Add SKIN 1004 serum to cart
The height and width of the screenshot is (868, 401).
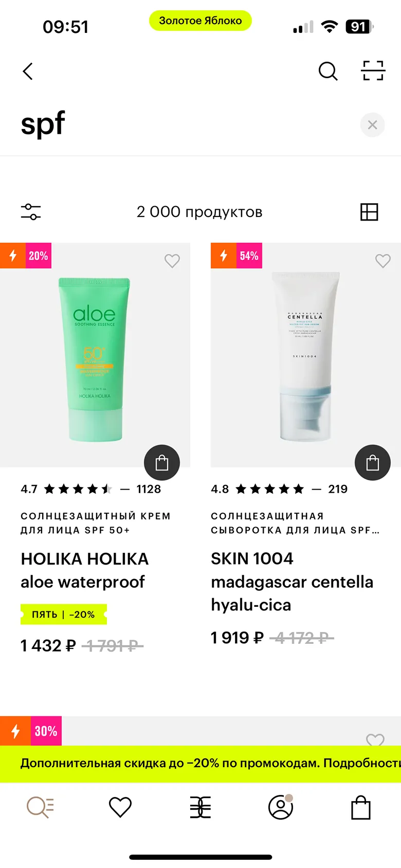(x=373, y=463)
